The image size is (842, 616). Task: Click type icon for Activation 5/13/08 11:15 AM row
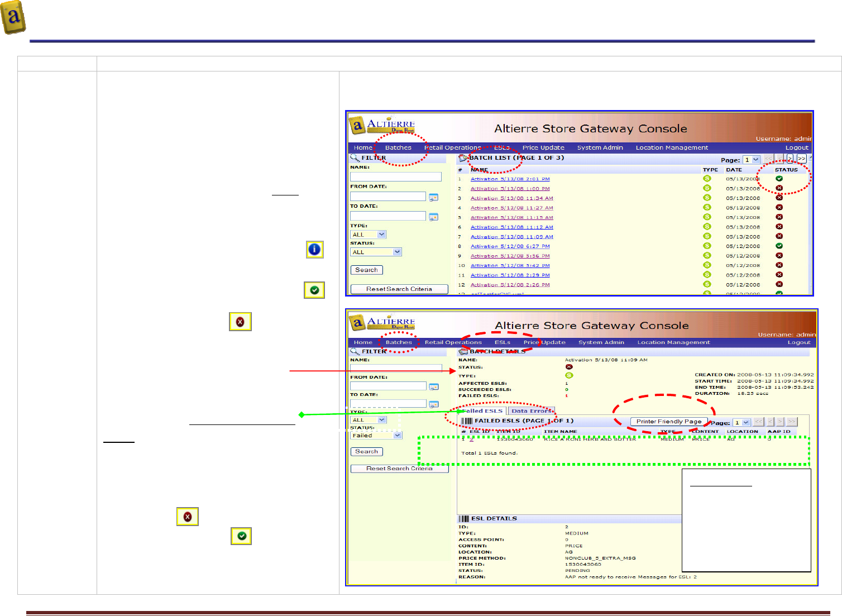pyautogui.click(x=707, y=217)
